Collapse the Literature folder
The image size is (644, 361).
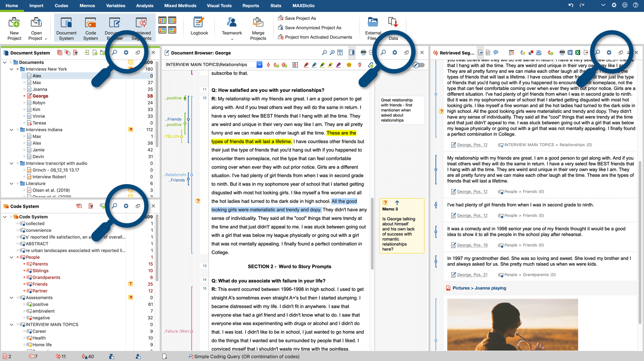(x=12, y=183)
